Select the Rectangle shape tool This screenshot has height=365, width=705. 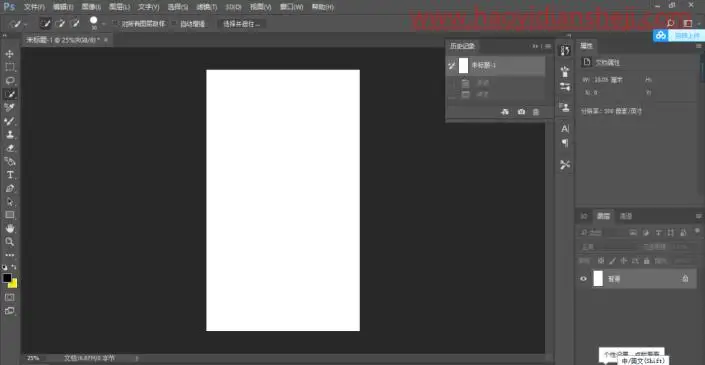pyautogui.click(x=9, y=215)
